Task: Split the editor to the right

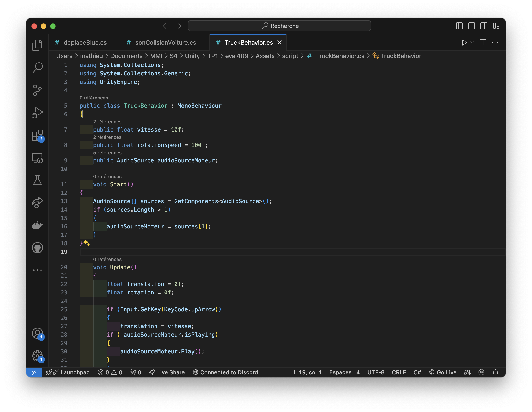Action: tap(483, 43)
